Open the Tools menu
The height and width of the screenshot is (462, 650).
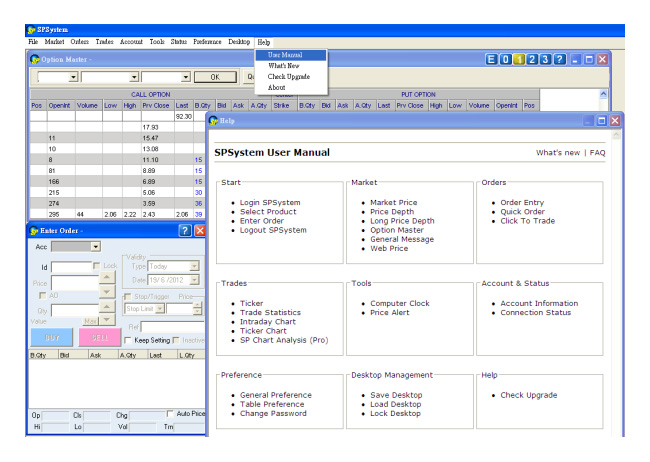pos(157,42)
